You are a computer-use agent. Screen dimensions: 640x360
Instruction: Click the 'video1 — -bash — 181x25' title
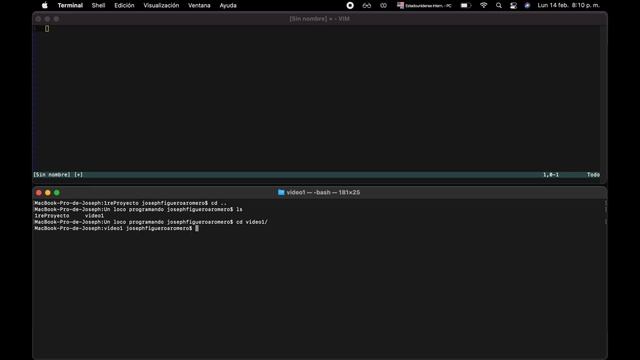(323, 192)
